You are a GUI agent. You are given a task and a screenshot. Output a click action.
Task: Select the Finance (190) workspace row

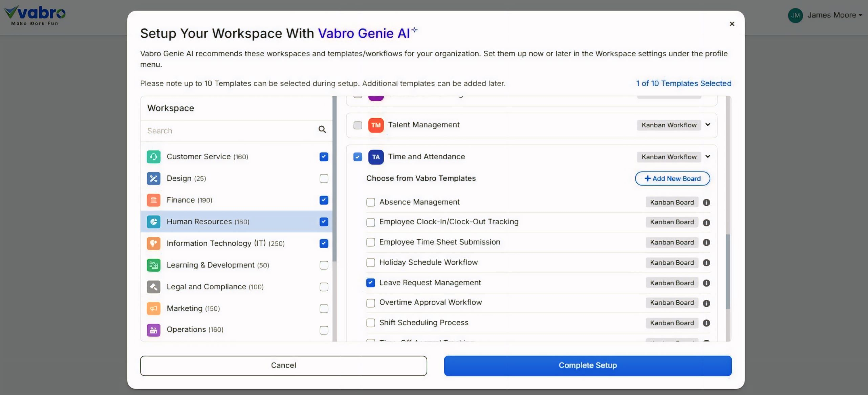(x=236, y=200)
